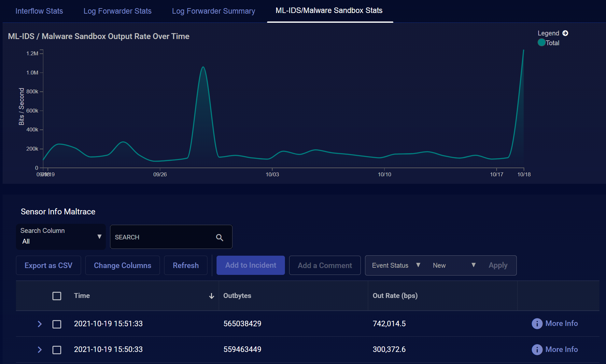Viewport: 606px width, 364px height.
Task: Check the 2021-10-19 15:51:33 row checkbox
Action: click(57, 324)
